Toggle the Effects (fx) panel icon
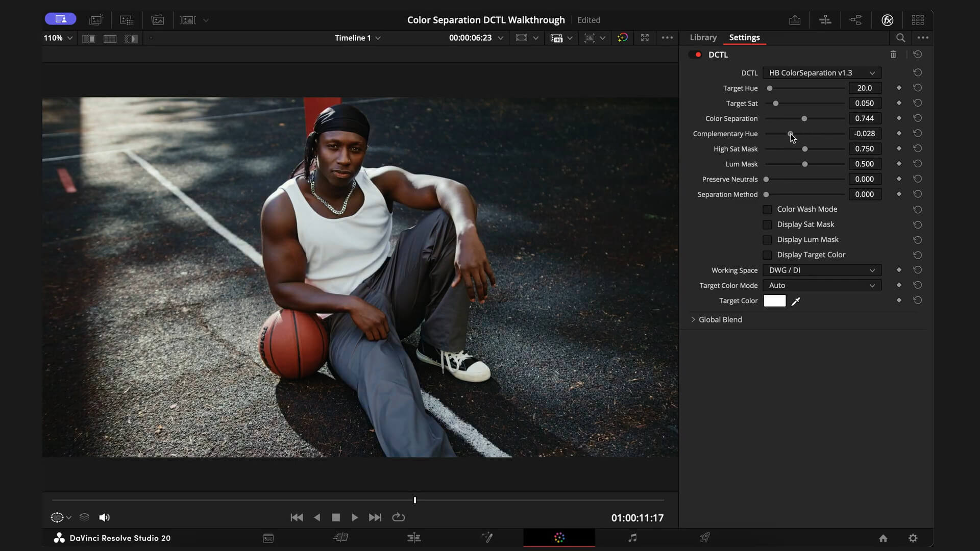 (888, 20)
